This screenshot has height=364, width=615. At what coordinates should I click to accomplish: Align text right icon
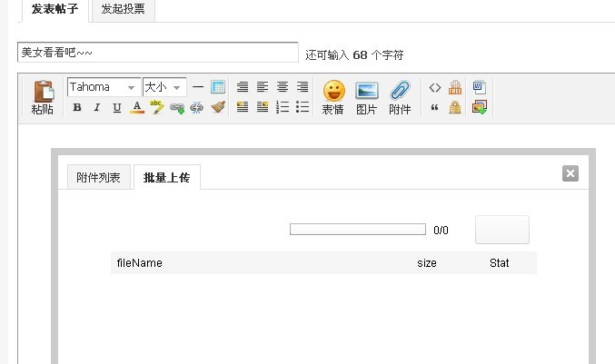(303, 86)
